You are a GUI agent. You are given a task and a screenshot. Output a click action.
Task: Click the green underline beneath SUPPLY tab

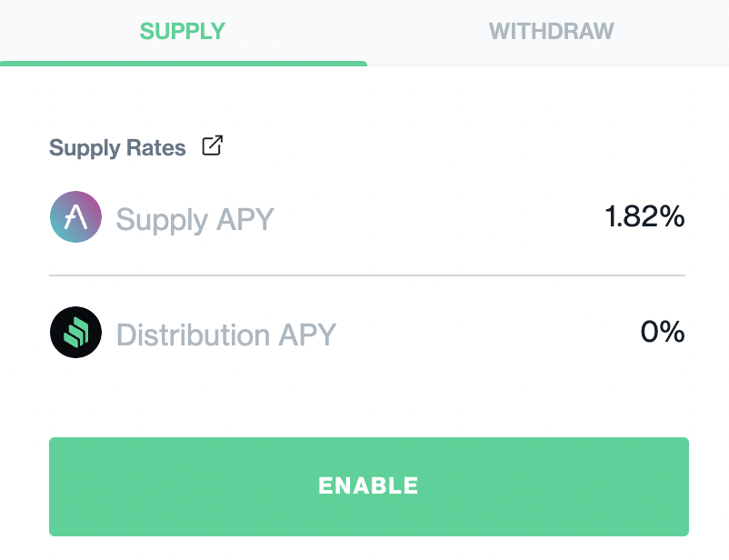tap(184, 64)
